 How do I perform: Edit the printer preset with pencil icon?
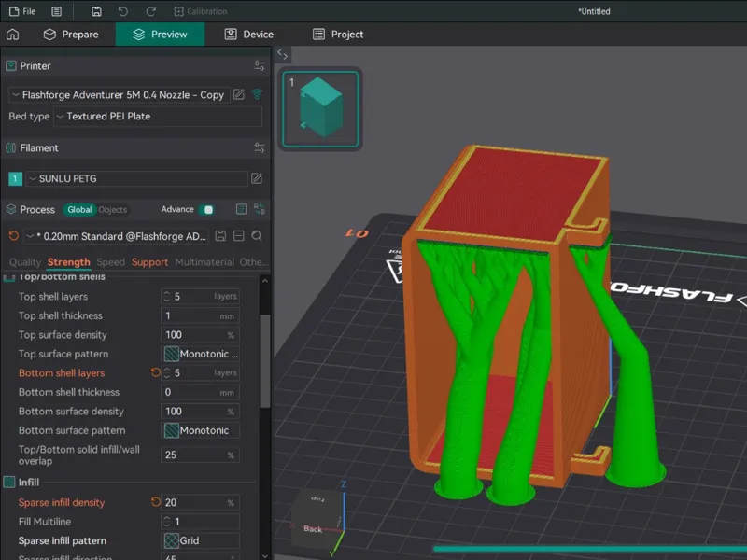(x=239, y=94)
